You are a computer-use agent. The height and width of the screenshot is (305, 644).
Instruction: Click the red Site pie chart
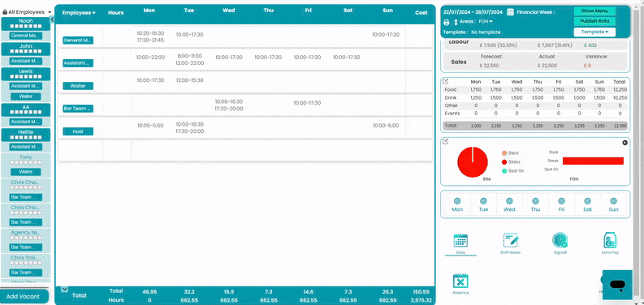click(x=473, y=162)
